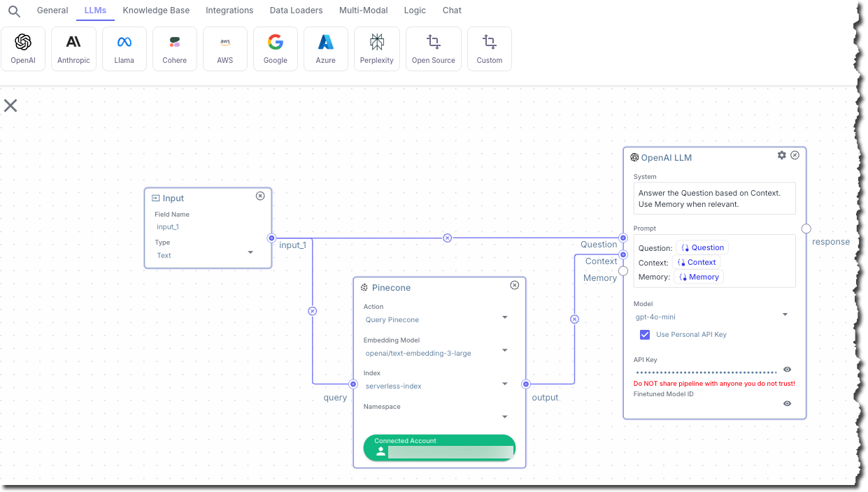Open the OpenAI LLM node settings gear
This screenshot has width=868, height=492.
click(x=781, y=155)
